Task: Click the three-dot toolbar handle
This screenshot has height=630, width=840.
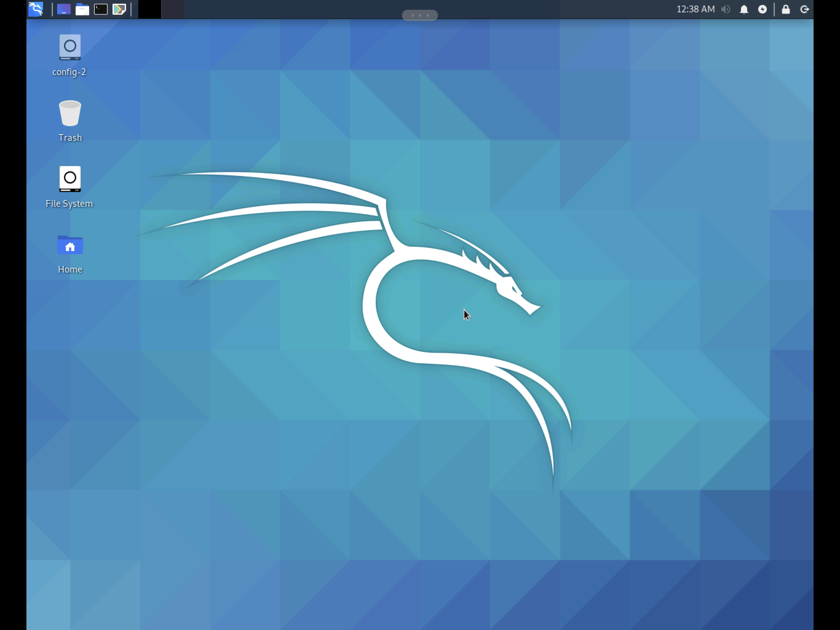Action: [x=420, y=15]
